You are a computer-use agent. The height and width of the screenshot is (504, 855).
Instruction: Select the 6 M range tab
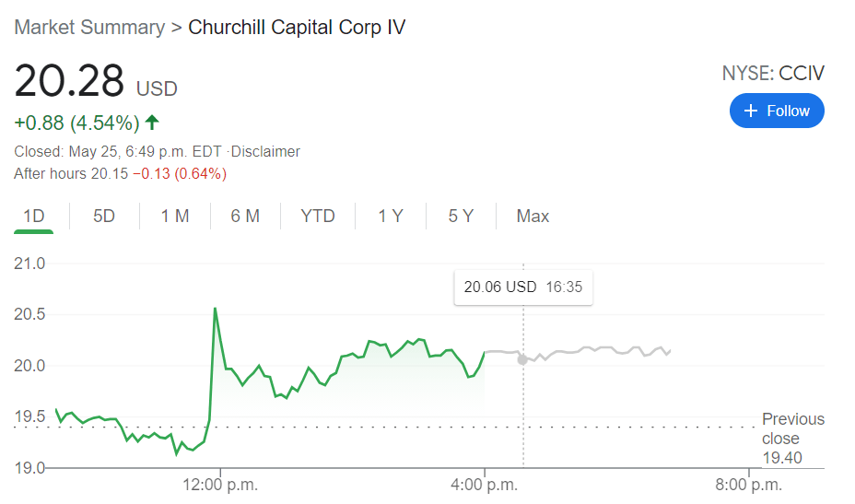[x=245, y=217]
